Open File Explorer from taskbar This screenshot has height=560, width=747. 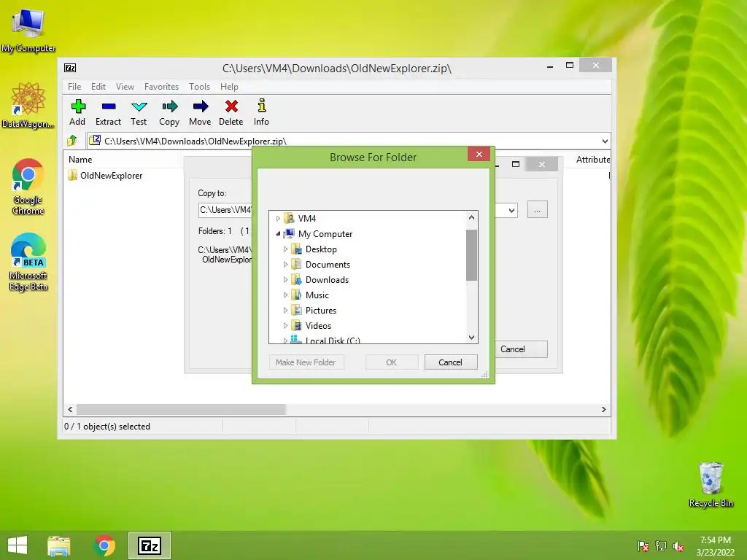(x=59, y=545)
